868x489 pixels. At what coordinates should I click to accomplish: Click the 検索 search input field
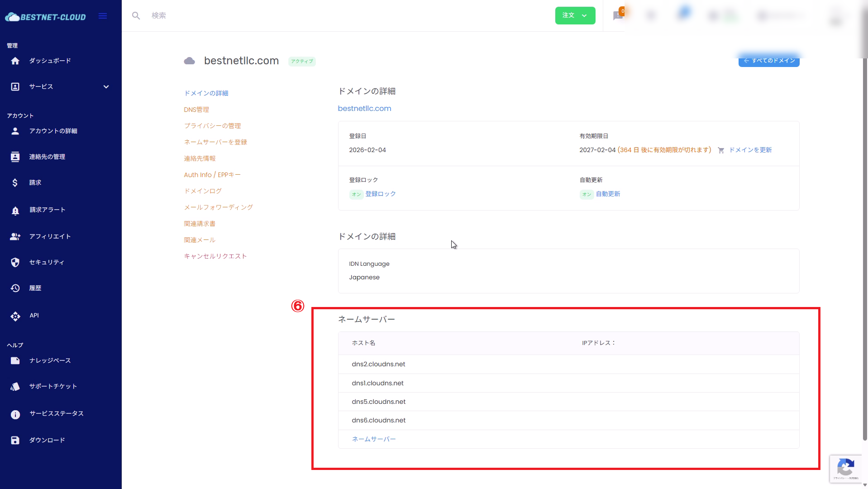tap(317, 16)
